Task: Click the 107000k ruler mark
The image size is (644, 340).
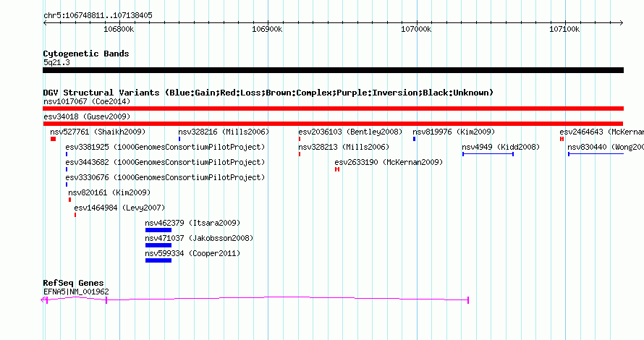Action: point(416,29)
